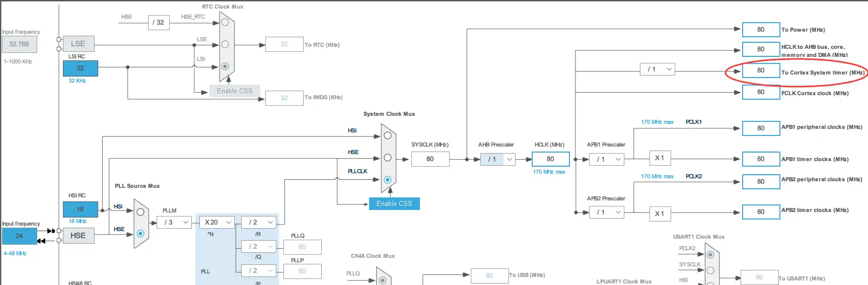Choose HSE in the System Clock Mux
Image resolution: width=868 pixels, height=285 pixels.
(387, 158)
